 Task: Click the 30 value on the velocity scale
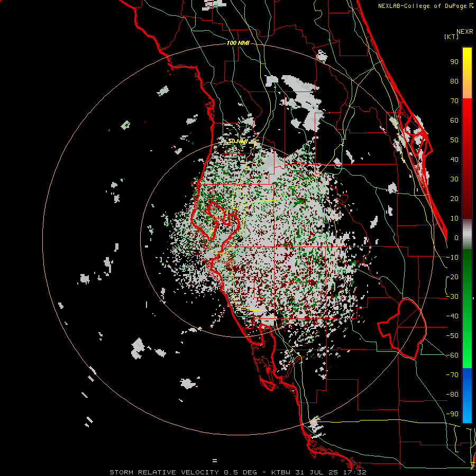pos(454,179)
